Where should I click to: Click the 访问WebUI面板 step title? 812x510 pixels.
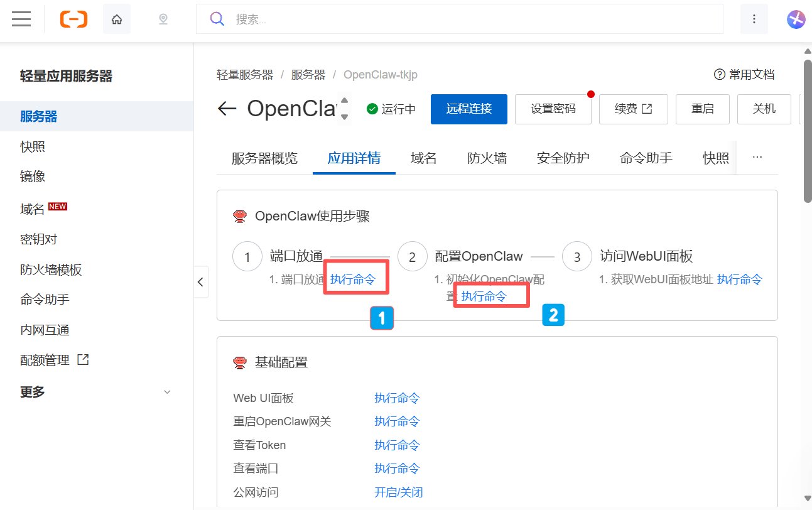(x=646, y=256)
